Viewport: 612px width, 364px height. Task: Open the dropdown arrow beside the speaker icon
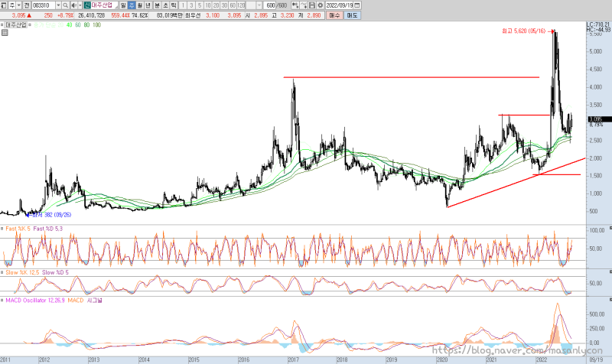[x=80, y=5]
